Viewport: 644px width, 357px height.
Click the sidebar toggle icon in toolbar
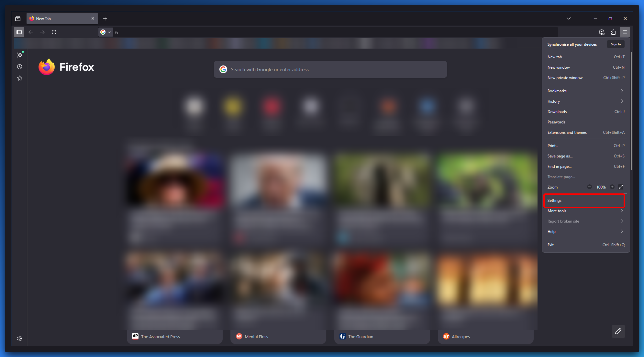pos(19,32)
